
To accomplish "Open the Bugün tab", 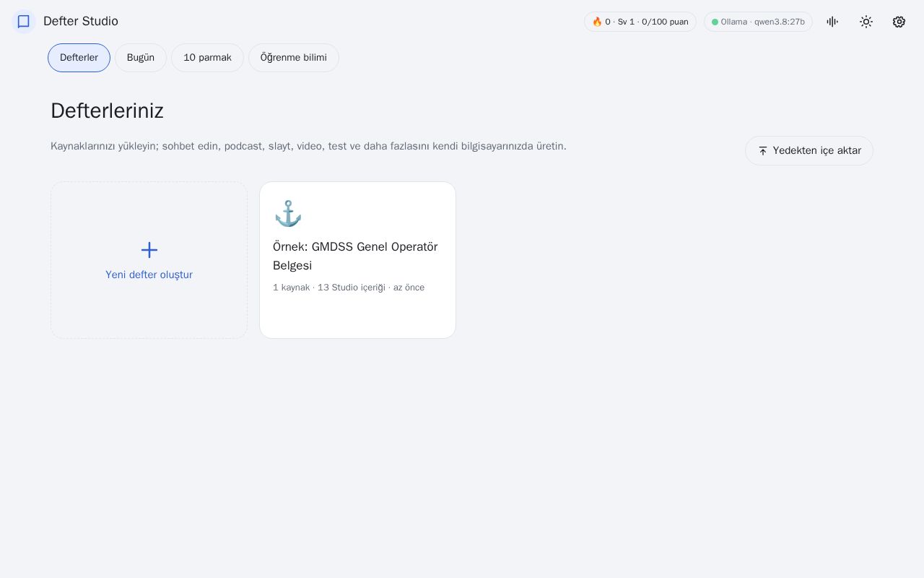I will 141,58.
